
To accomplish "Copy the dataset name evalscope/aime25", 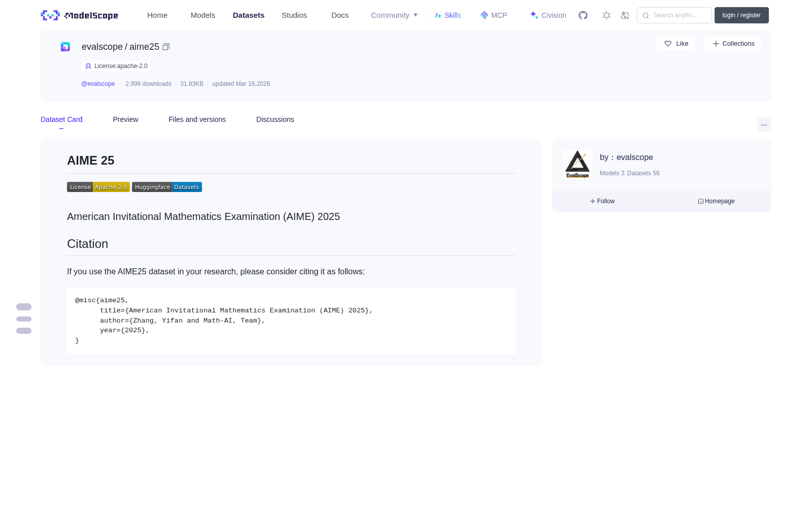I will coord(166,47).
